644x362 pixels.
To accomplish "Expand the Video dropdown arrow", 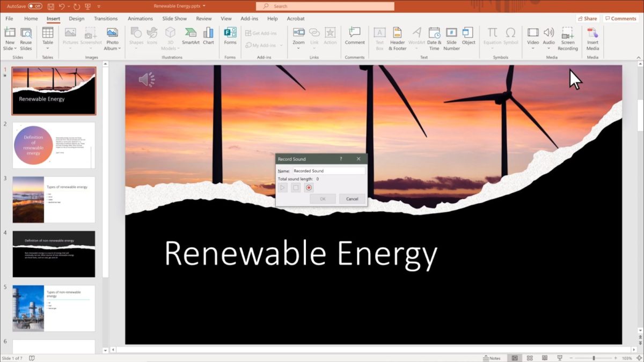I will 533,49.
